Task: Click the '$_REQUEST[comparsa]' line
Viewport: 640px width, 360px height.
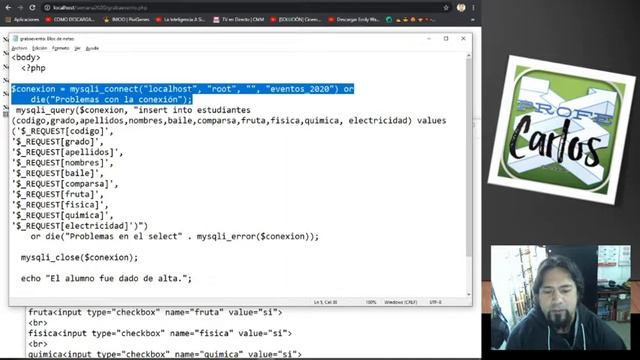Action: click(65, 184)
